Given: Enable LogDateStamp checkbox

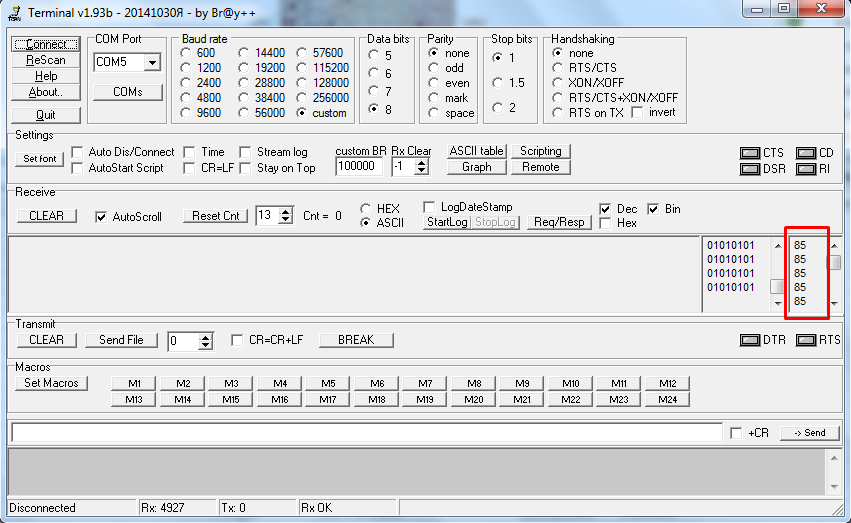Looking at the screenshot, I should [429, 207].
